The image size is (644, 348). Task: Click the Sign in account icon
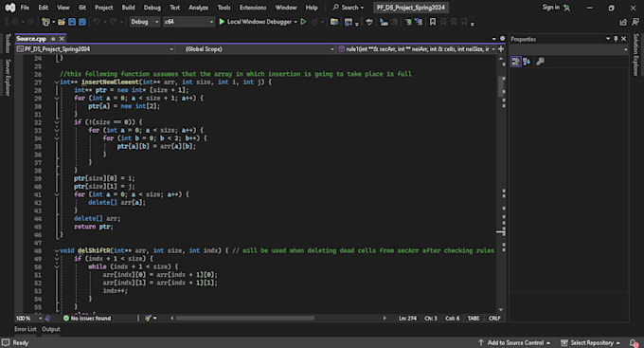point(566,8)
